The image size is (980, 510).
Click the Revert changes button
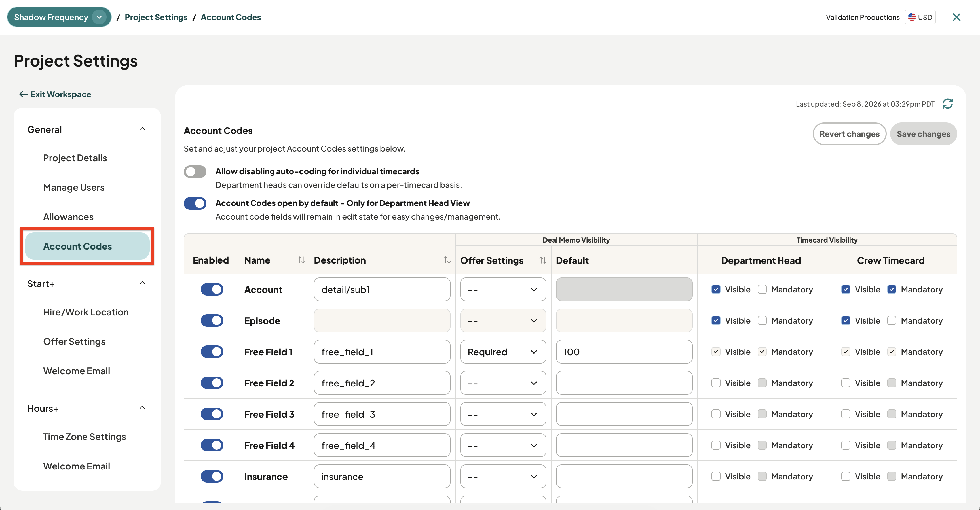pos(849,134)
